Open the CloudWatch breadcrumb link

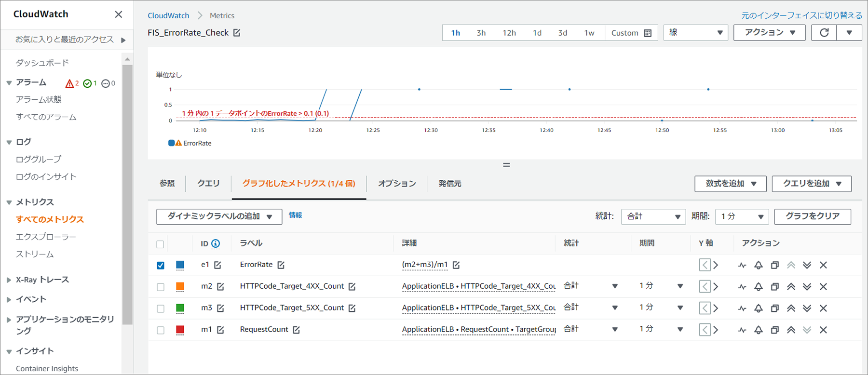coord(168,15)
